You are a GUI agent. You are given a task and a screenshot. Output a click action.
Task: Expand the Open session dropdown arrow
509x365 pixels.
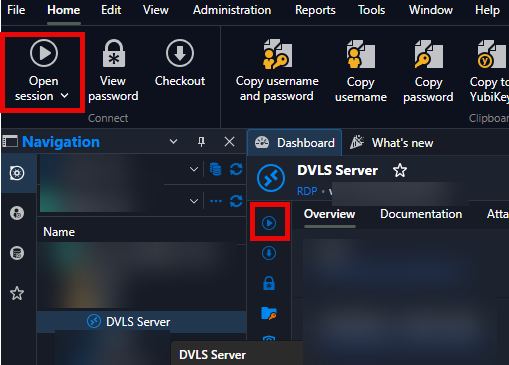(x=65, y=96)
